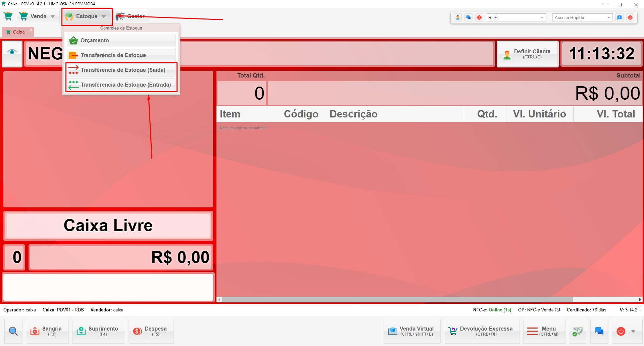The image size is (644, 346).
Task: Click the red diamond alert icon
Action: pyautogui.click(x=479, y=17)
